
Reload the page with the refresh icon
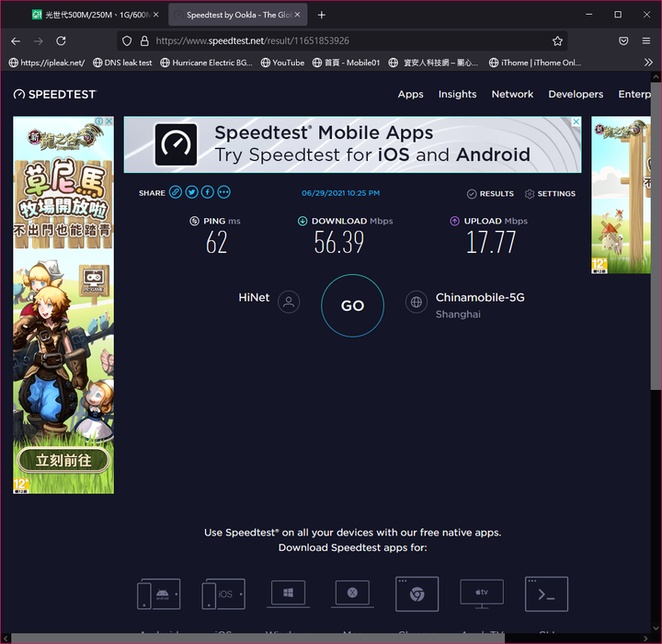click(x=62, y=41)
